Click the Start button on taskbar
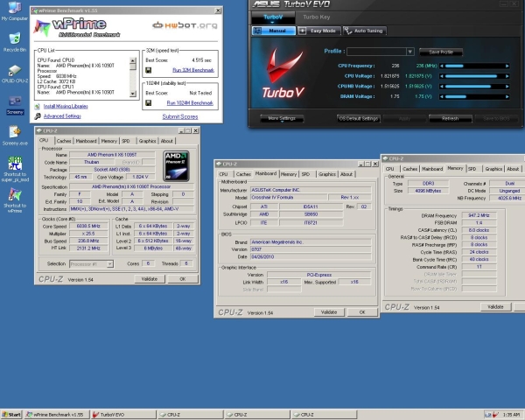 coord(11,415)
